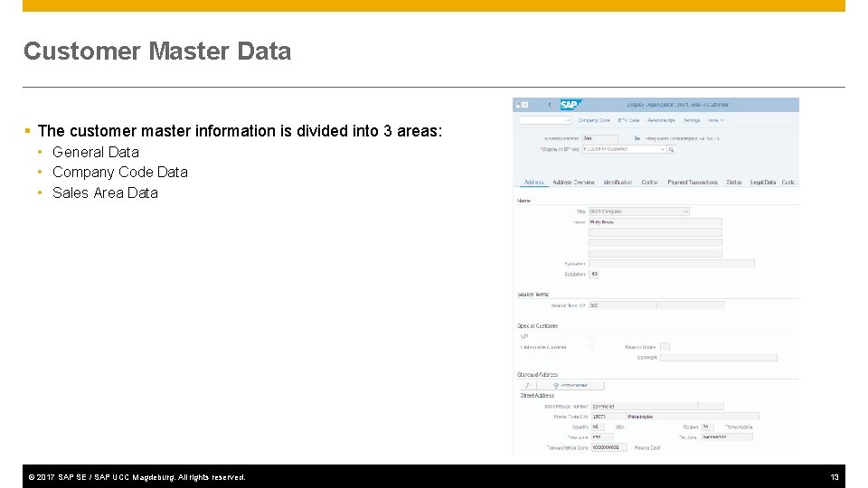
Task: Click the back arrow beside SAP logo
Action: [549, 105]
